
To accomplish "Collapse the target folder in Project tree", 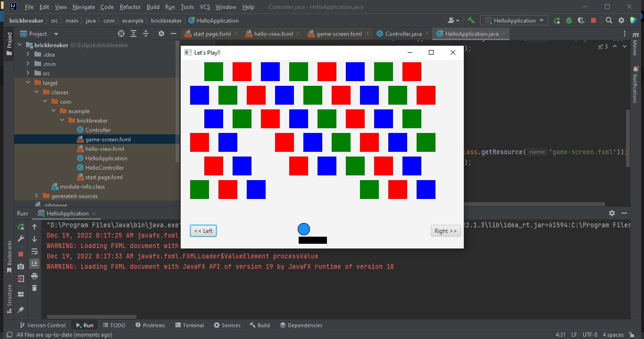I will coord(28,83).
